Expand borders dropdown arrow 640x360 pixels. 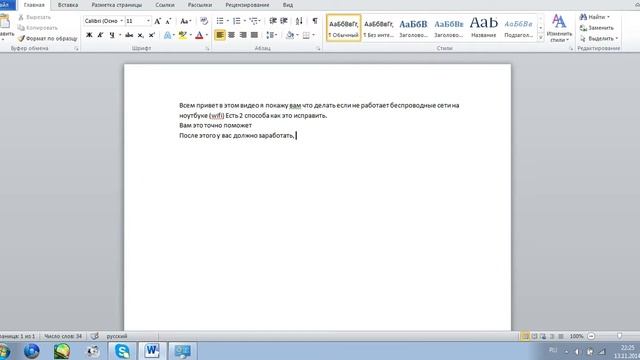coord(313,35)
